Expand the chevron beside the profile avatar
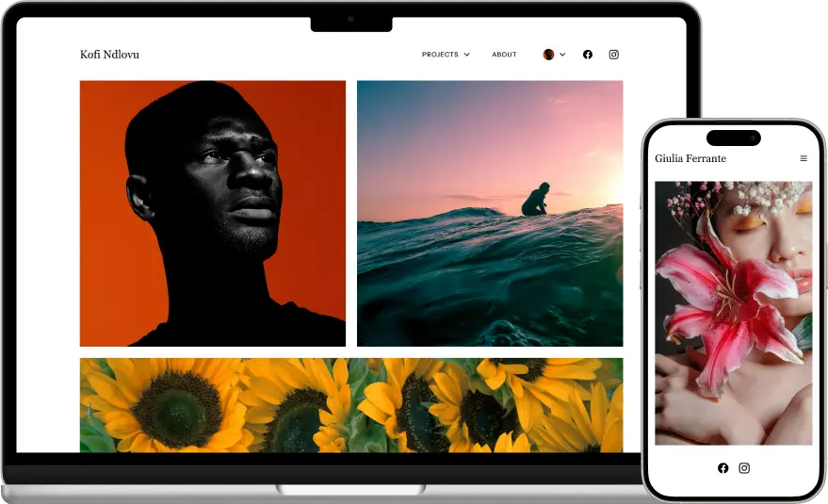Viewport: 828px width, 504px height. [563, 55]
